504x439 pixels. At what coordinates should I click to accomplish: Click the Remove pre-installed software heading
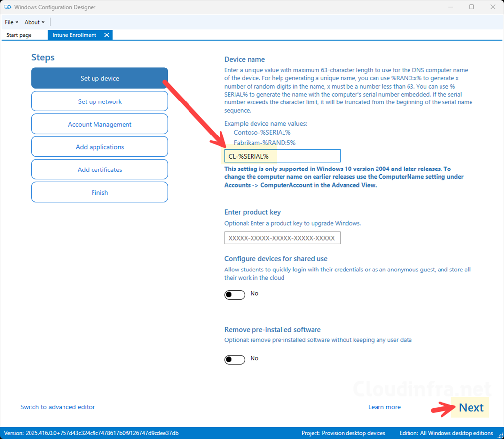(273, 329)
